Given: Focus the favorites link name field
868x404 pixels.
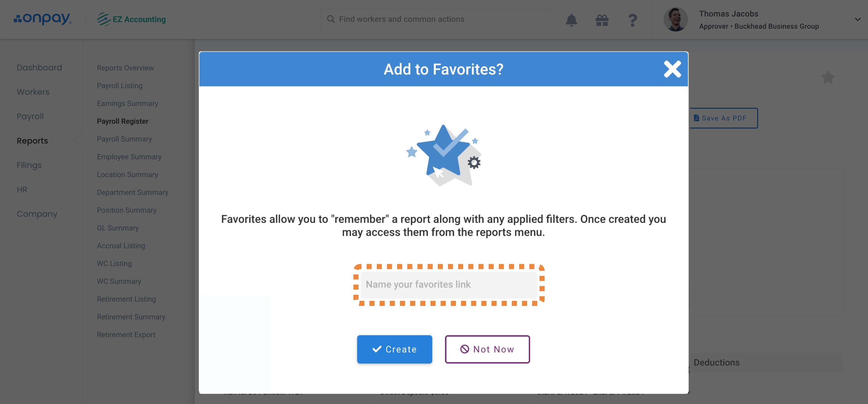Looking at the screenshot, I should pyautogui.click(x=448, y=285).
